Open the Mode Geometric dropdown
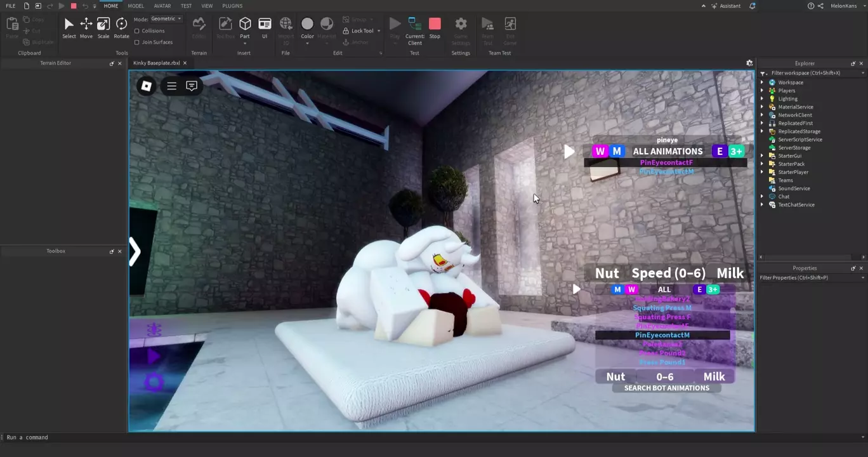Image resolution: width=868 pixels, height=457 pixels. coord(166,19)
